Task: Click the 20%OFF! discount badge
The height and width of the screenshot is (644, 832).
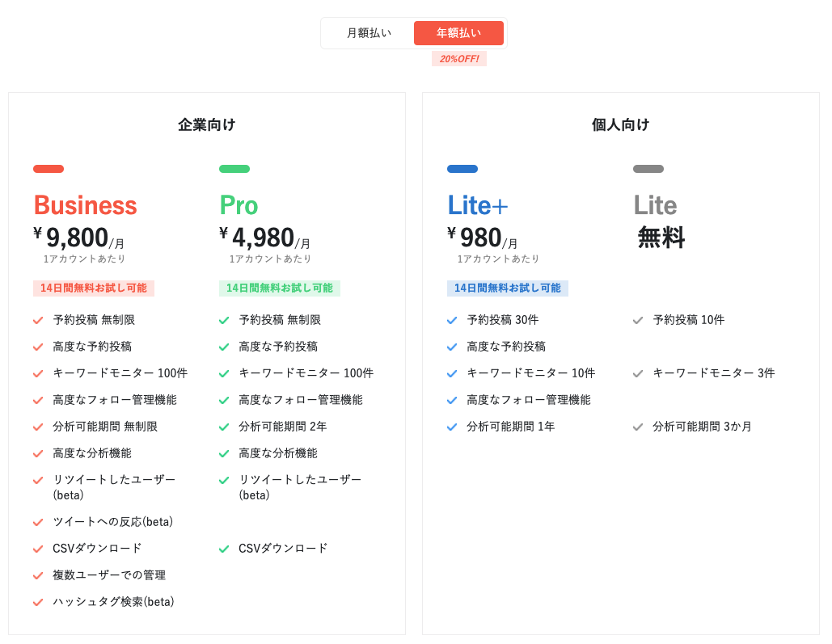Action: [x=459, y=59]
